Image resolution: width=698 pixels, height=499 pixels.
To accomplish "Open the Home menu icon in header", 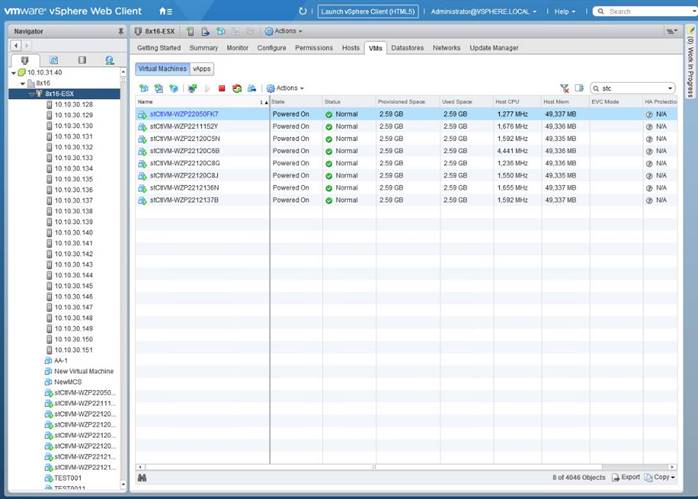I will (x=166, y=11).
